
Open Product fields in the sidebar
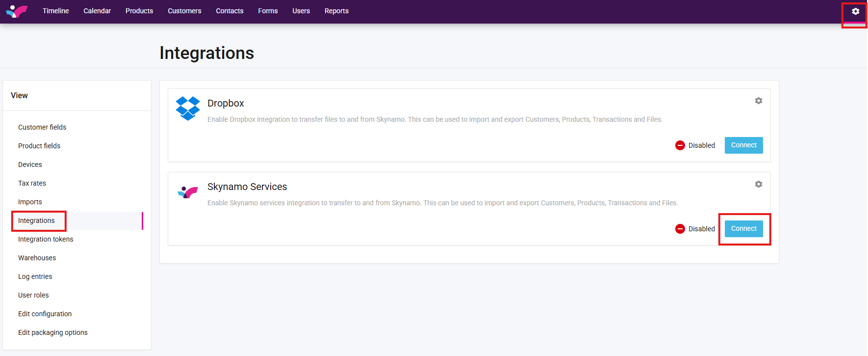click(39, 146)
